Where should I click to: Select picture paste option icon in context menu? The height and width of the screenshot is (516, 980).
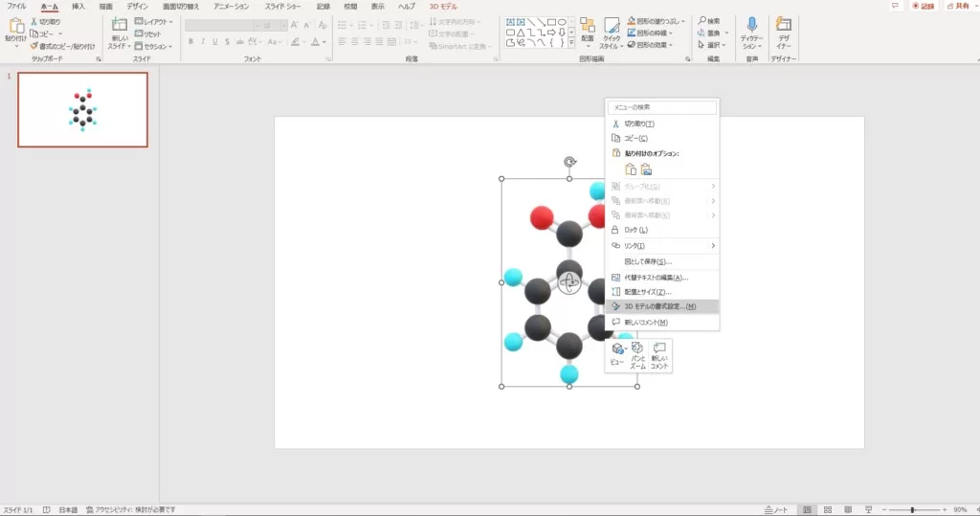(x=646, y=169)
